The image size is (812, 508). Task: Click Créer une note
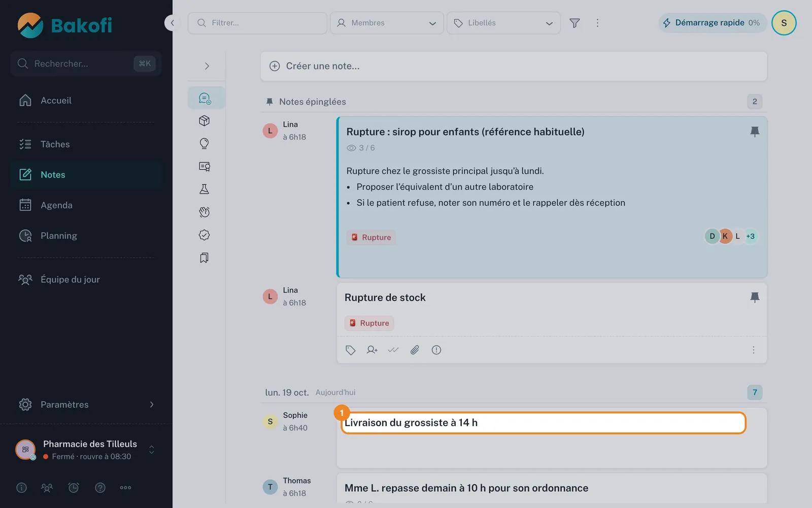(x=514, y=66)
